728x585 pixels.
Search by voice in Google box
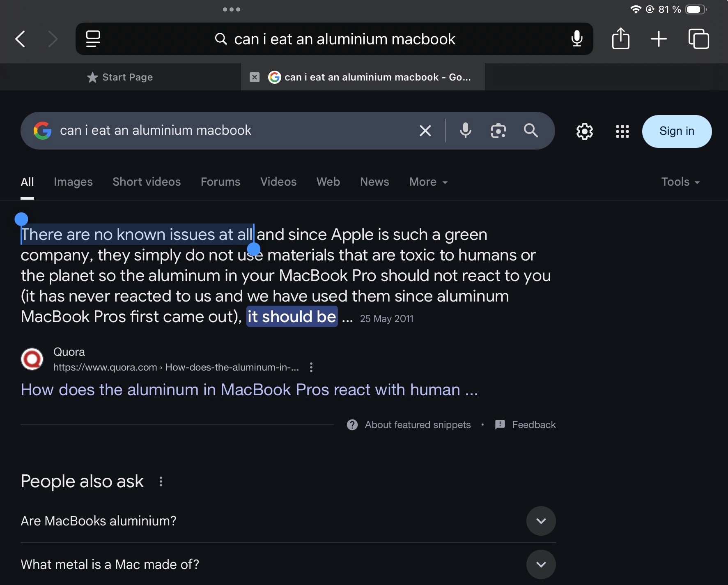(465, 131)
